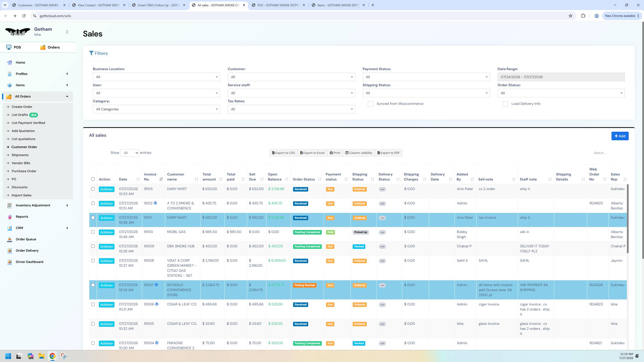
Task: Click the Order Queue sidebar icon
Action: coord(10,239)
